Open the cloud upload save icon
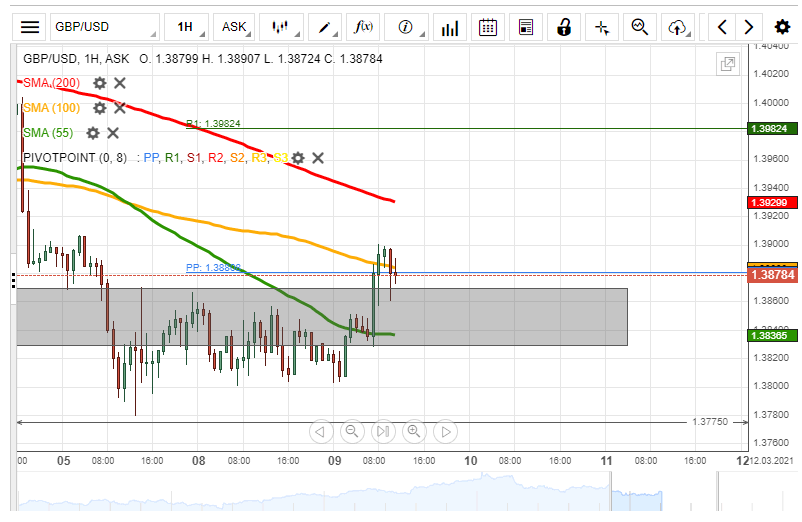Image resolution: width=802 pixels, height=522 pixels. (678, 27)
